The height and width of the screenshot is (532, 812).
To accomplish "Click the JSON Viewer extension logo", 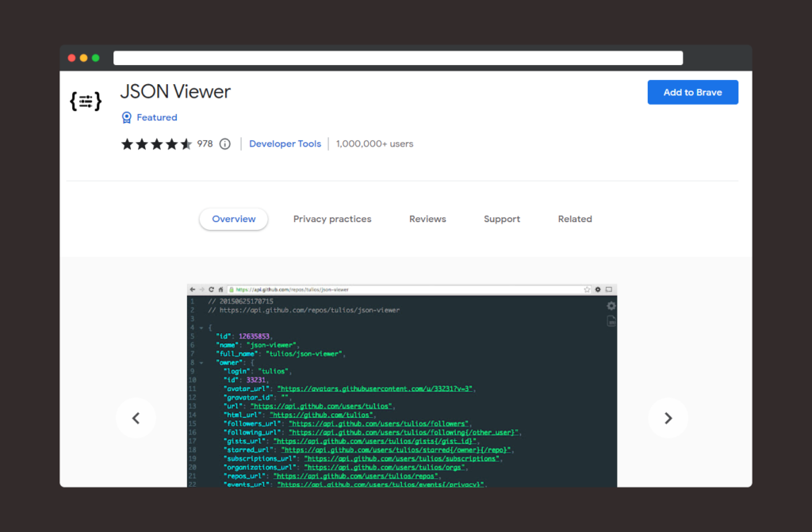I will click(x=86, y=101).
